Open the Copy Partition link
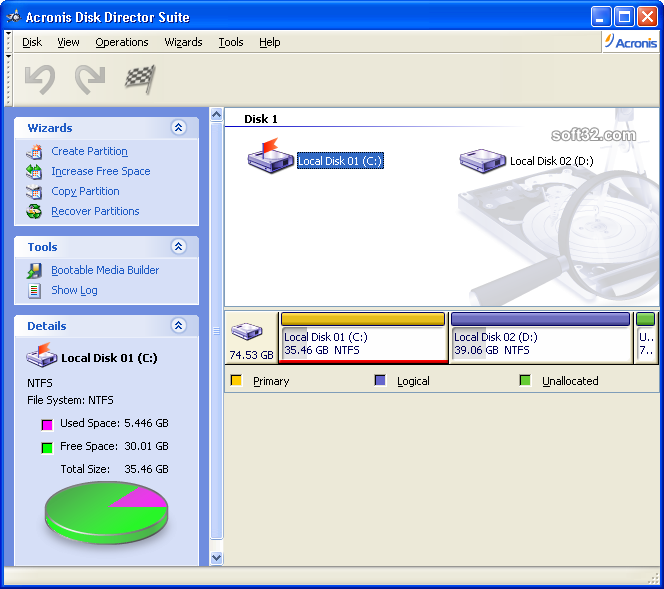Screen dimensions: 664x589 pos(85,191)
